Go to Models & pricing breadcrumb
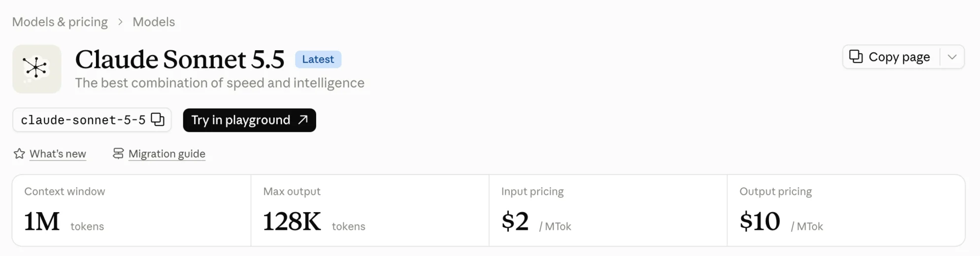 pyautogui.click(x=60, y=22)
